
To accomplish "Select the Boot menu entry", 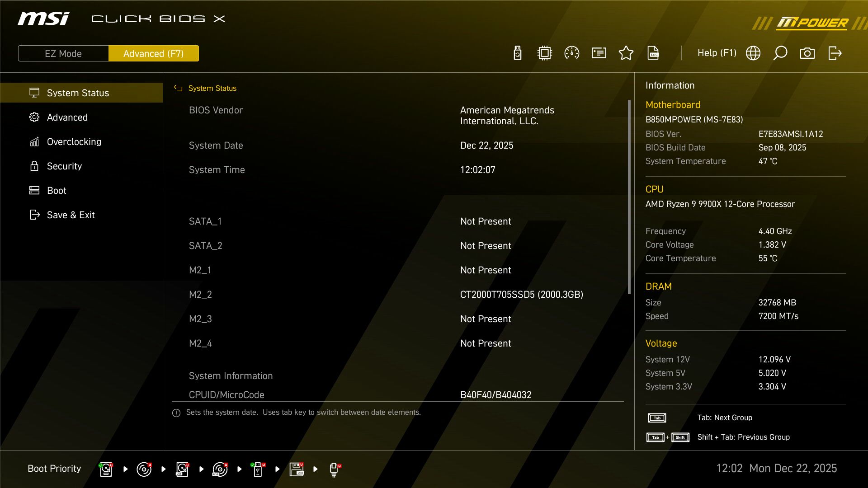I will [x=56, y=190].
